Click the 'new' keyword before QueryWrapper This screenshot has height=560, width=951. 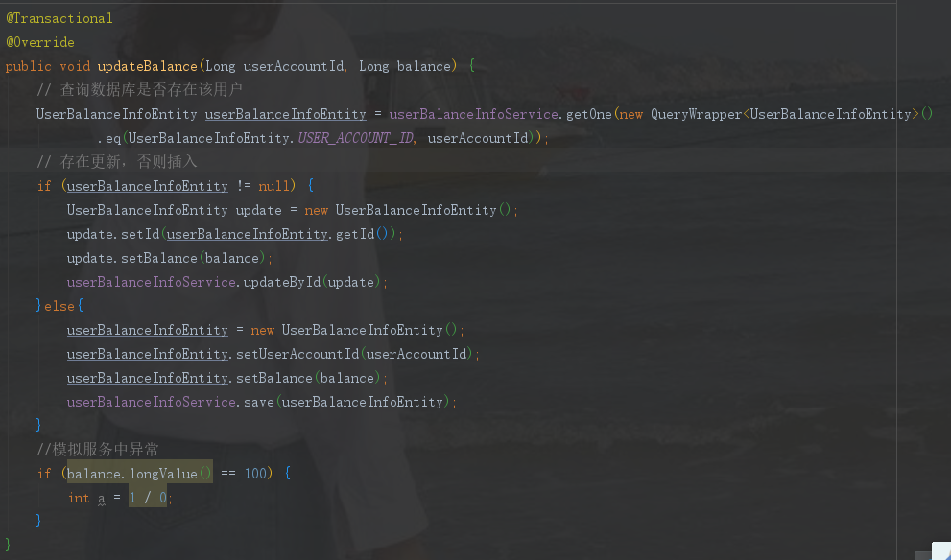click(x=630, y=114)
